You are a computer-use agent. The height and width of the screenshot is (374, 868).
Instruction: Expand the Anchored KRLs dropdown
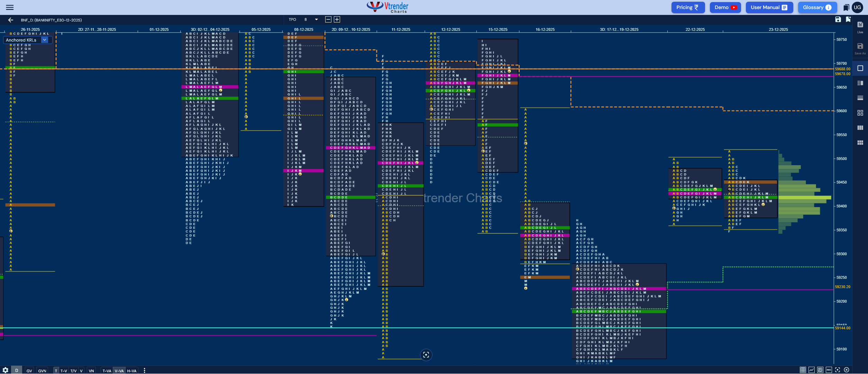(45, 40)
